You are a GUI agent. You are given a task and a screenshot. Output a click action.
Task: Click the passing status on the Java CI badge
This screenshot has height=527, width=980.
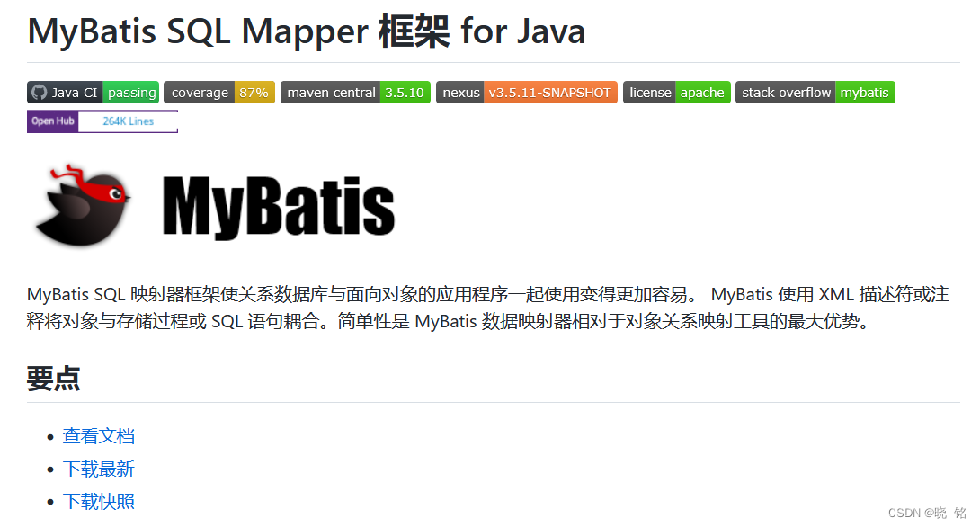point(131,92)
